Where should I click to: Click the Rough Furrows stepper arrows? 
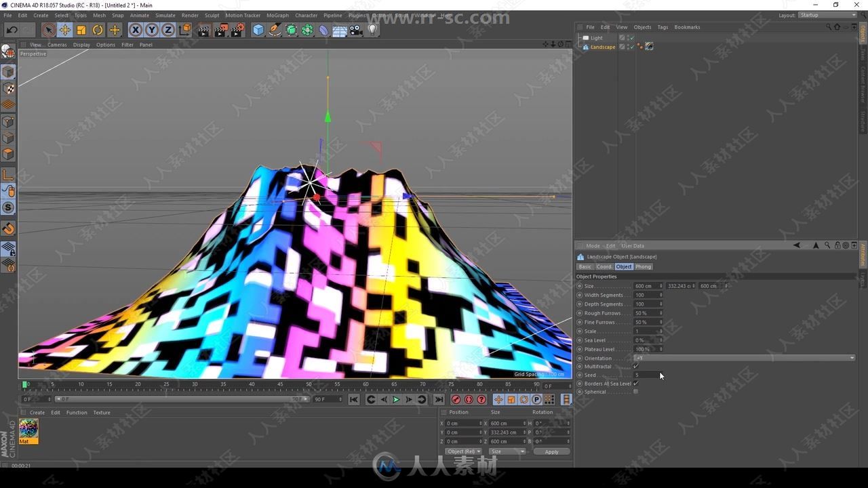(x=661, y=313)
